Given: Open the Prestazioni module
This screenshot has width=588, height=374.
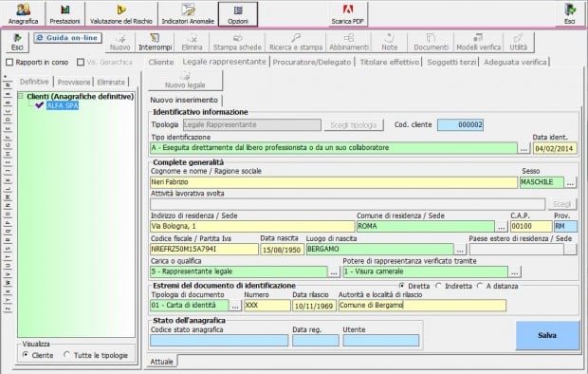Looking at the screenshot, I should tap(64, 14).
